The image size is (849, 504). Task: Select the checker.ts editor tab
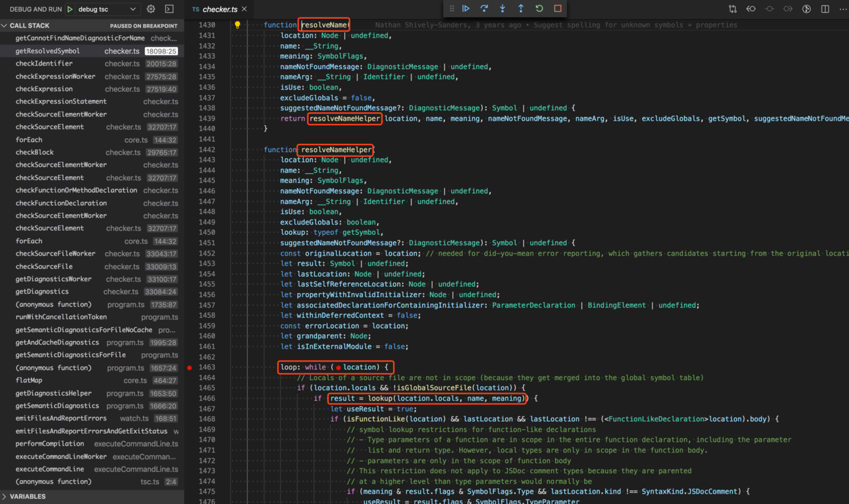pos(219,10)
